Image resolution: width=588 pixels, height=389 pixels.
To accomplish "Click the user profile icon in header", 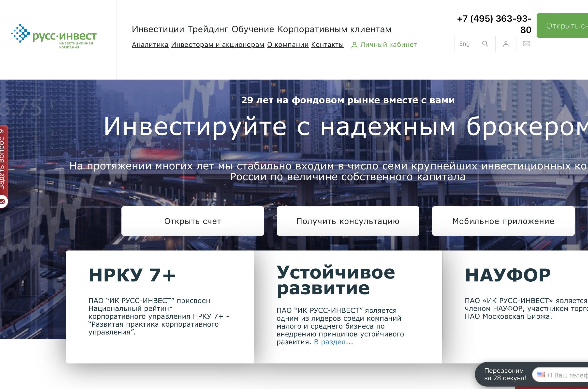I will click(x=506, y=44).
